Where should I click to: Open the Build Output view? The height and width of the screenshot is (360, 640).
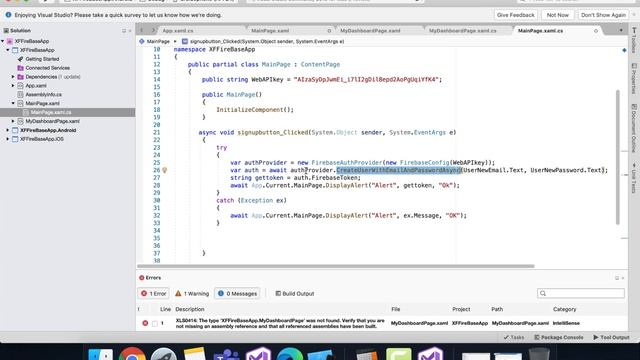(294, 293)
